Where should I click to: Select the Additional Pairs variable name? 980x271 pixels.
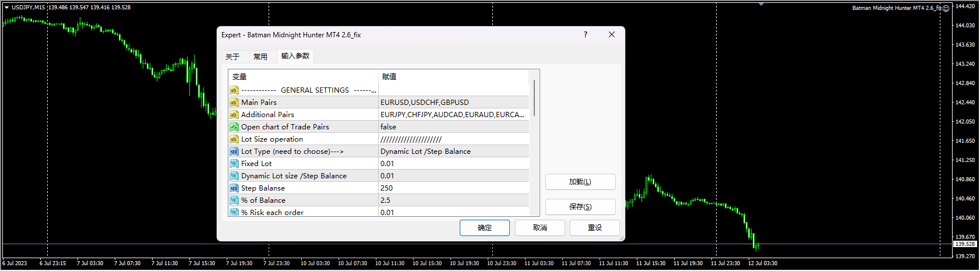[267, 115]
